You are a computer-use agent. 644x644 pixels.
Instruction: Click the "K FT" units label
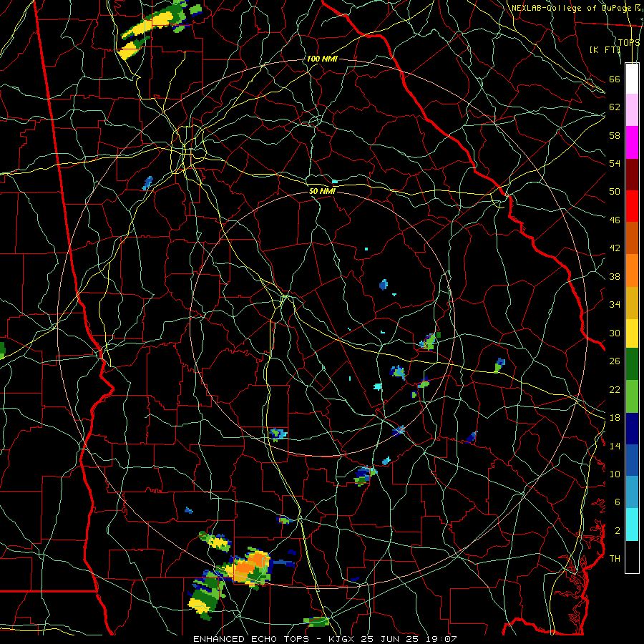point(605,49)
